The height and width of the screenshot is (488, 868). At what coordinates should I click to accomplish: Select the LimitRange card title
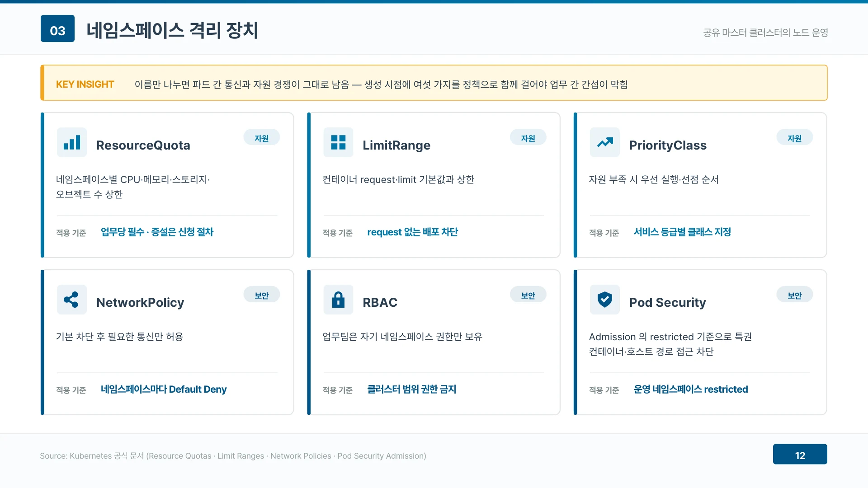coord(396,145)
